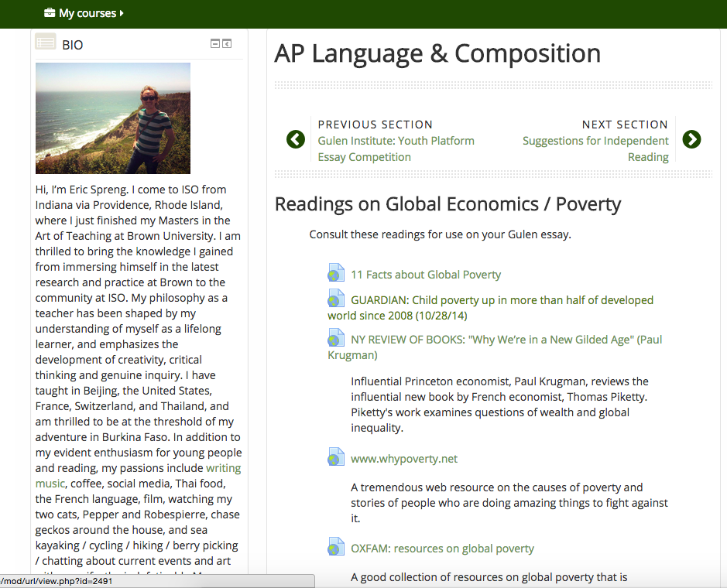
Task: Open Gulen Institute: Youth Platform Essay Competition link
Action: pyautogui.click(x=396, y=149)
